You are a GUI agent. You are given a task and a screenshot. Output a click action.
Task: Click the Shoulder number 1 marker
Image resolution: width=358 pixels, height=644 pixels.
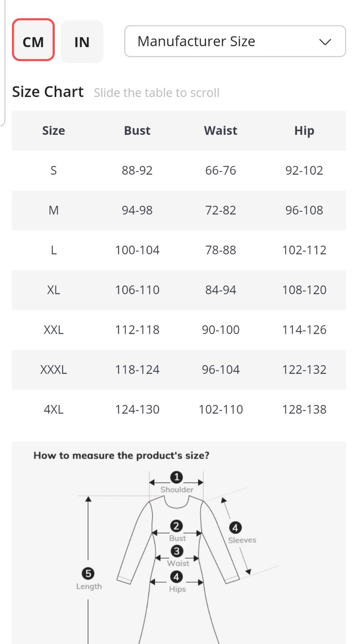tap(177, 478)
